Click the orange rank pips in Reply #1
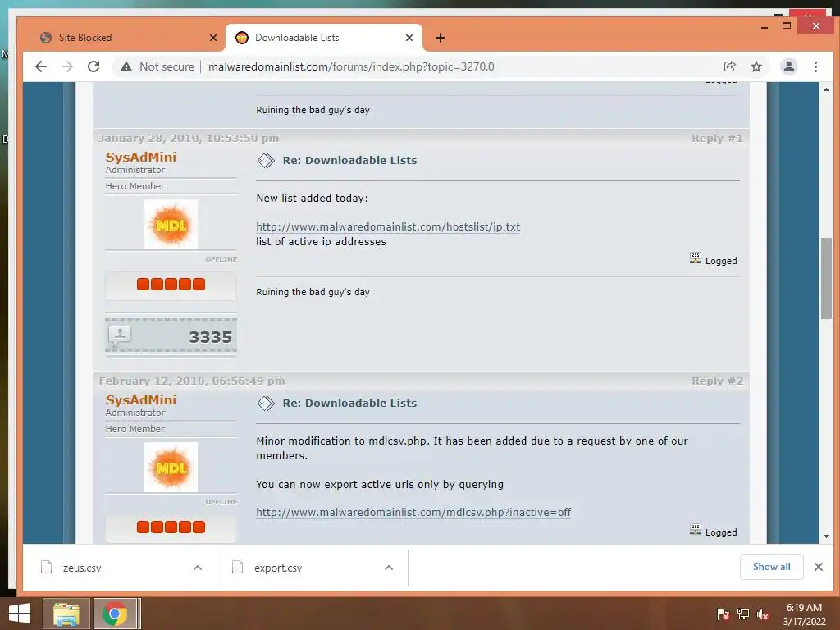Viewport: 840px width, 630px height. tap(171, 284)
